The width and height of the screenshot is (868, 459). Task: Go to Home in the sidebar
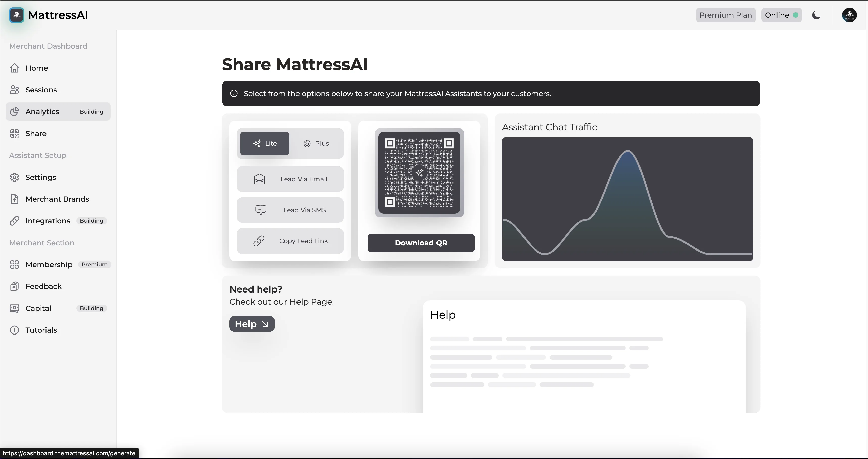[58, 68]
